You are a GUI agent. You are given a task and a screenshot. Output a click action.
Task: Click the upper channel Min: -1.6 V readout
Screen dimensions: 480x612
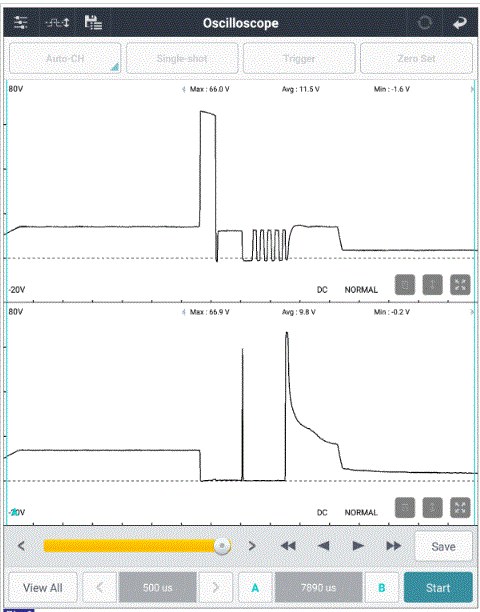[392, 89]
